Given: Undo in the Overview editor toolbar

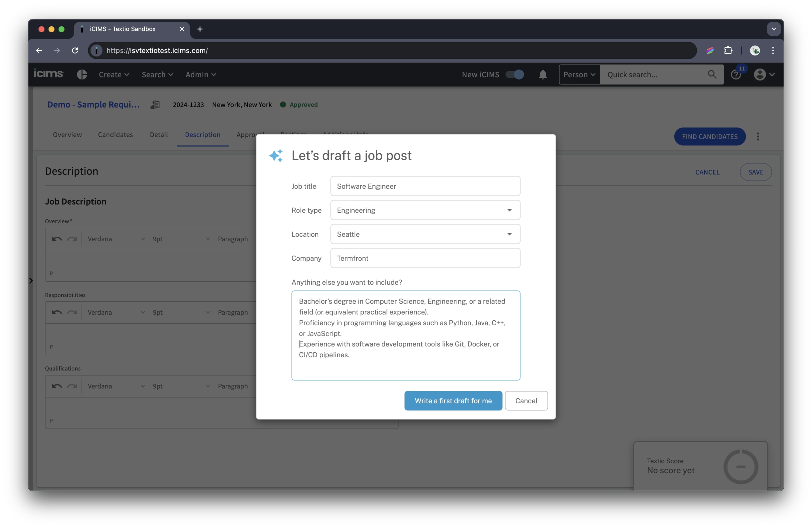Looking at the screenshot, I should click(x=57, y=239).
